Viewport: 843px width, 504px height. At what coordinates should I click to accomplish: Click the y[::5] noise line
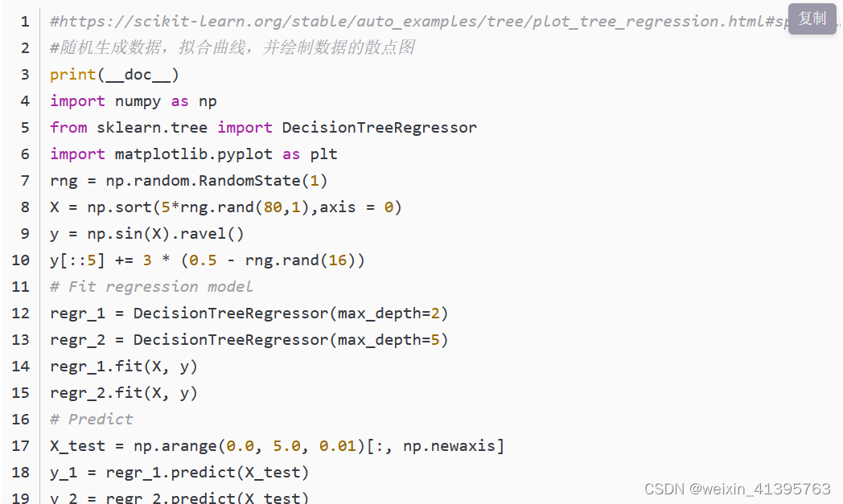pyautogui.click(x=207, y=260)
